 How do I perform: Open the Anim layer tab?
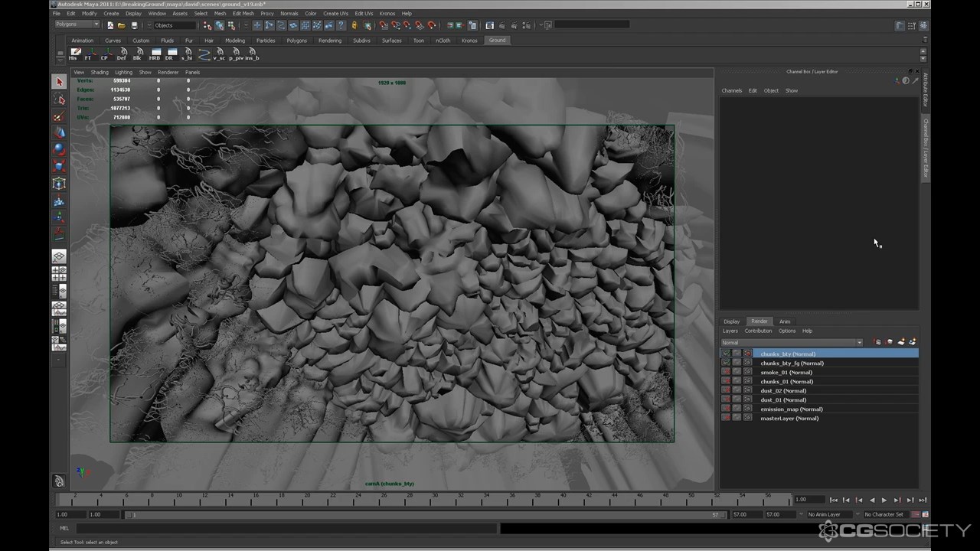pos(785,321)
